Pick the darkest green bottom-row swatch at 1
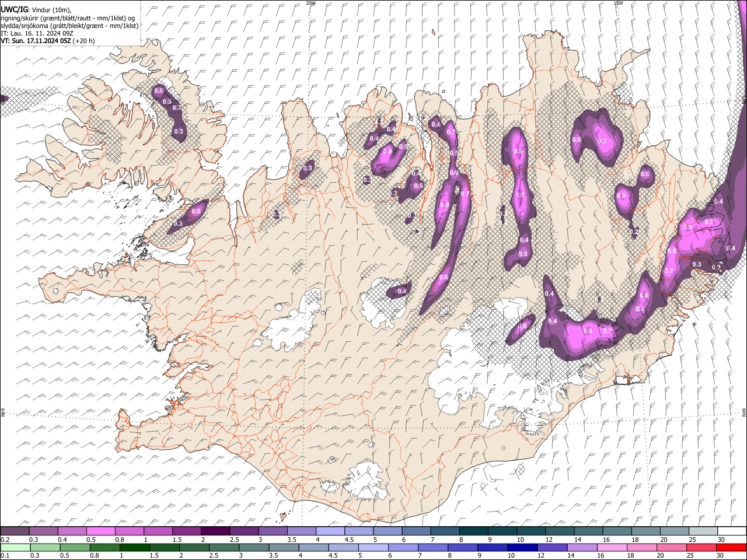747x560 pixels. coord(135,547)
